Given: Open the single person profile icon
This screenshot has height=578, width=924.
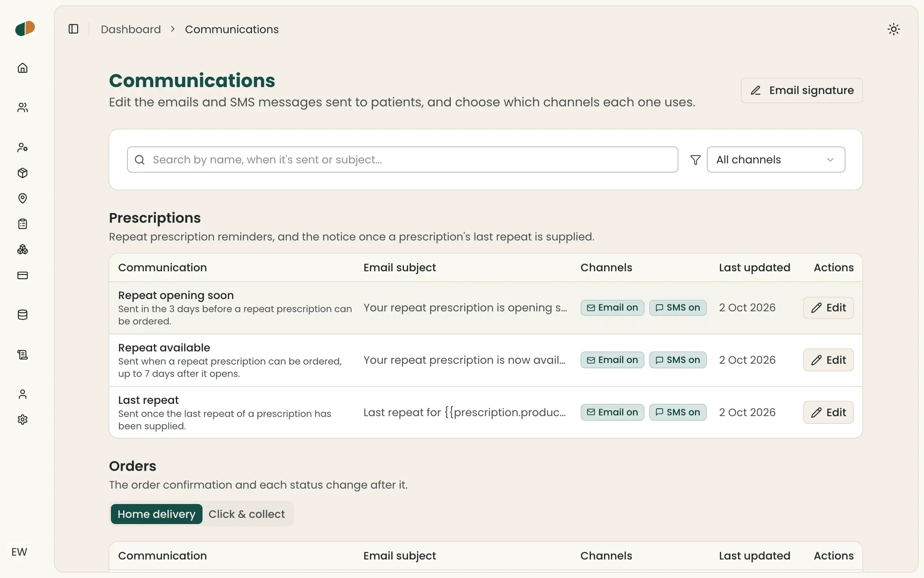Looking at the screenshot, I should (23, 394).
